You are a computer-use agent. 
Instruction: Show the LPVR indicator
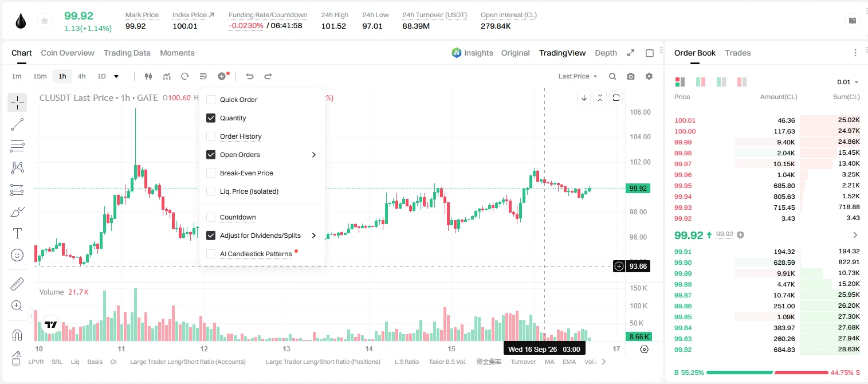tap(35, 362)
